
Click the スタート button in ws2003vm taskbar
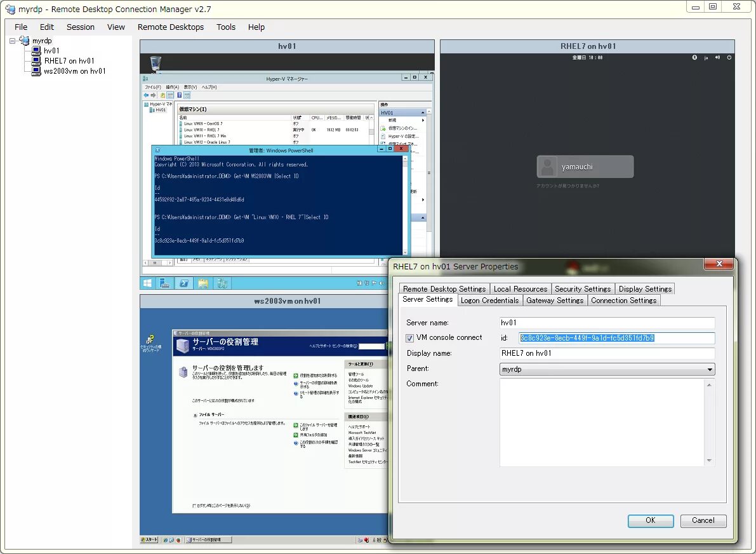tap(149, 539)
